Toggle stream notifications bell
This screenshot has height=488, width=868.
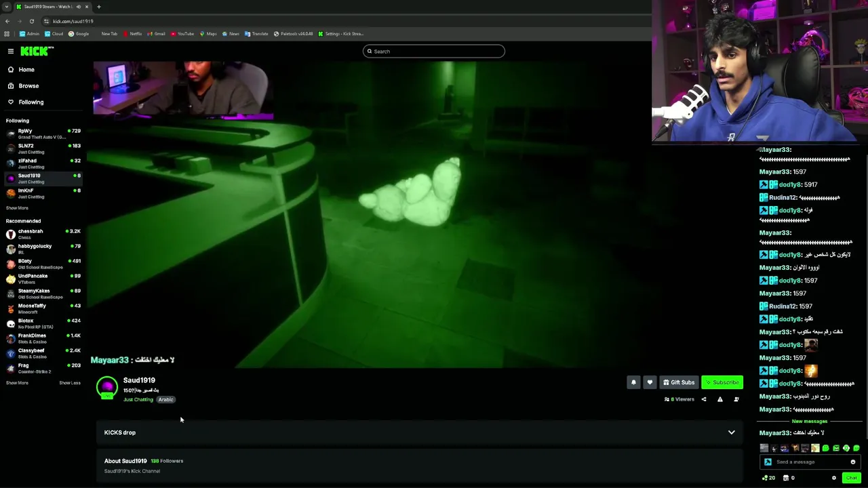point(633,382)
